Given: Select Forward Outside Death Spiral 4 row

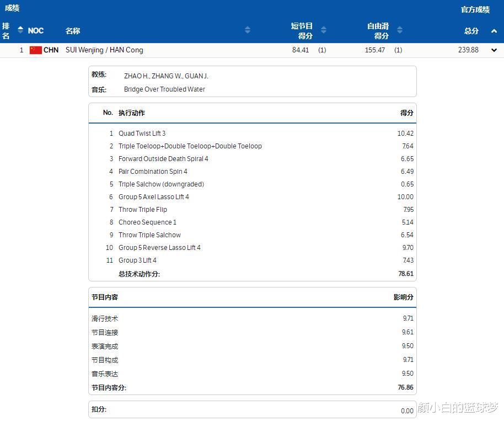Looking at the screenshot, I should [253, 158].
